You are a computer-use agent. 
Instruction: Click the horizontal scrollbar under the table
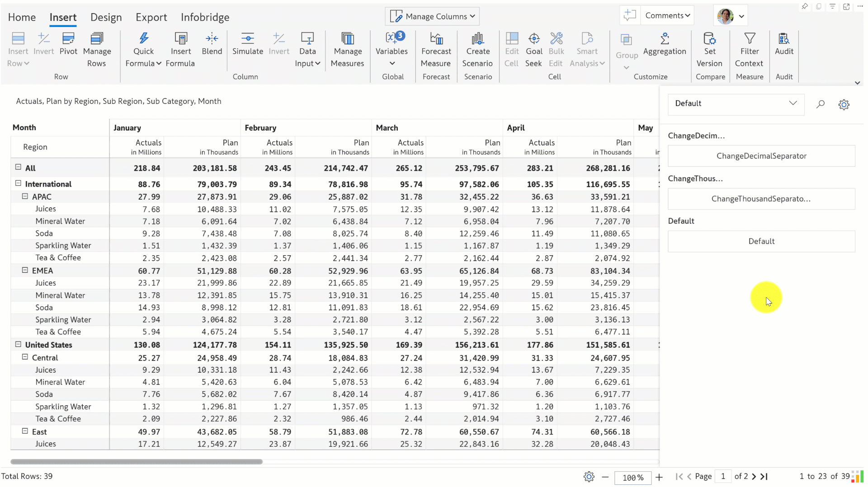click(x=137, y=462)
